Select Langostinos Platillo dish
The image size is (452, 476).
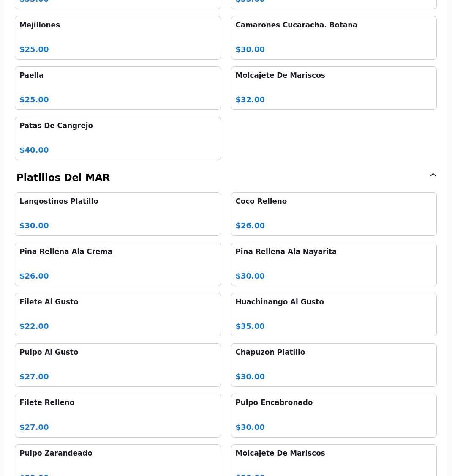click(118, 214)
